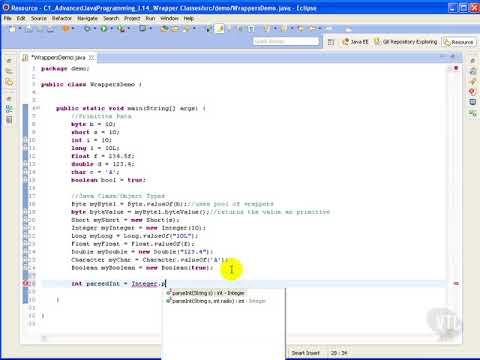
Task: Click the yellow left sidebar icon
Action: click(9, 82)
